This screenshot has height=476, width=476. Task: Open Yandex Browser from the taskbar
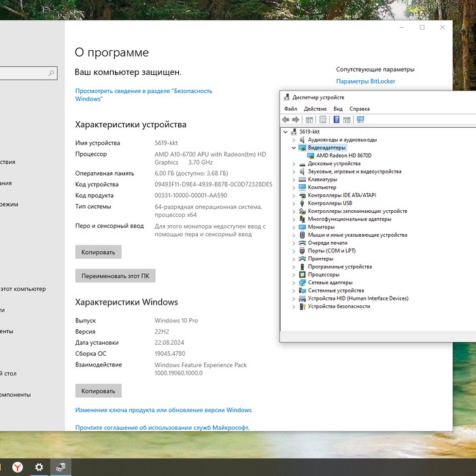pyautogui.click(x=18, y=467)
